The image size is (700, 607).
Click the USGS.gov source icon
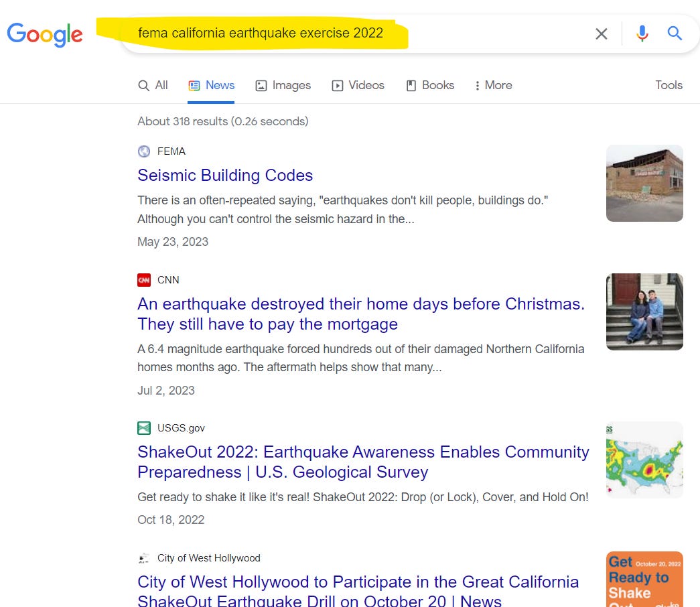(x=144, y=428)
